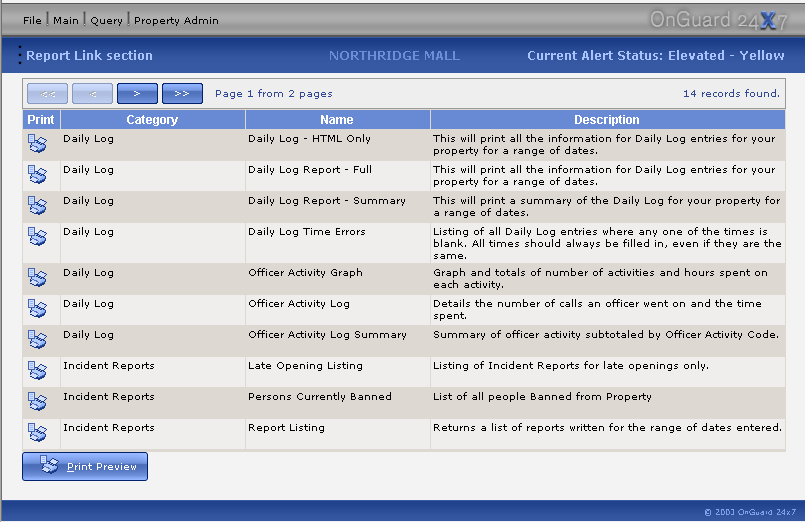This screenshot has height=522, width=805.
Task: Click the NORTHRIDGE MALL property title
Action: click(394, 55)
